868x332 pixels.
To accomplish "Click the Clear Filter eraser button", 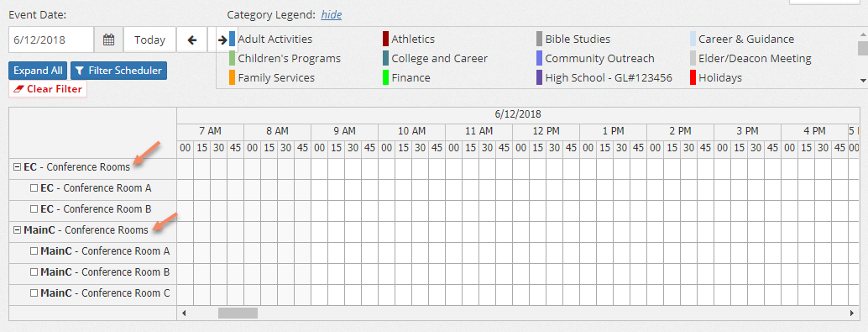I will (48, 89).
